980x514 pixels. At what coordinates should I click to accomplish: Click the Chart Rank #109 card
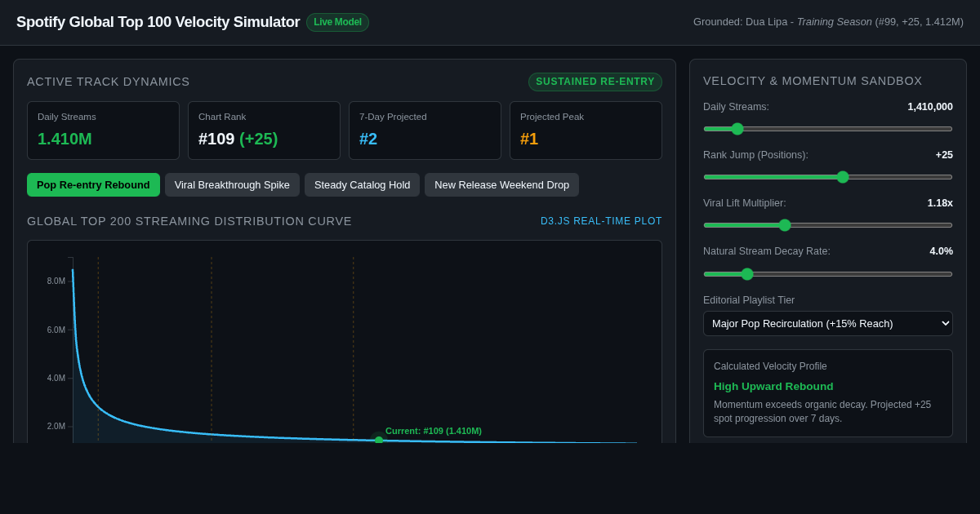264,131
